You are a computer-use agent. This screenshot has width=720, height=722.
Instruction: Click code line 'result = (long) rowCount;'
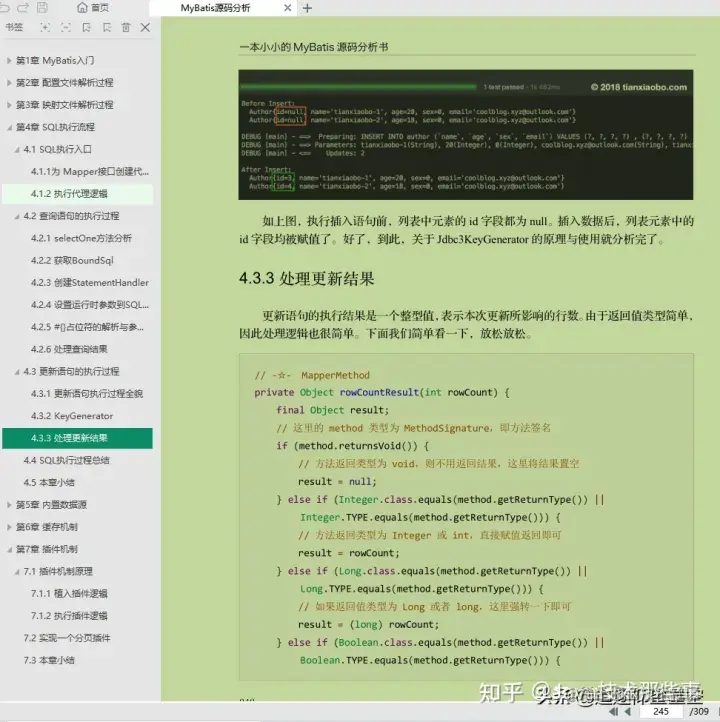pos(369,624)
